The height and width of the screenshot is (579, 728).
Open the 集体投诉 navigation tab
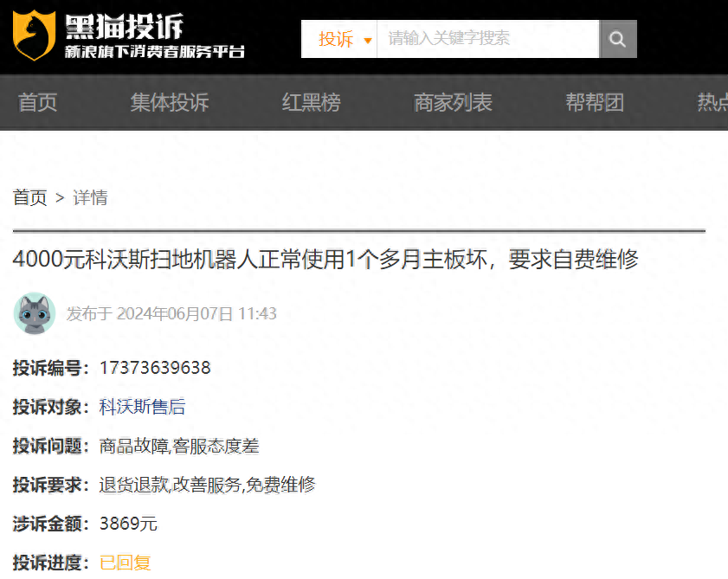coord(170,102)
